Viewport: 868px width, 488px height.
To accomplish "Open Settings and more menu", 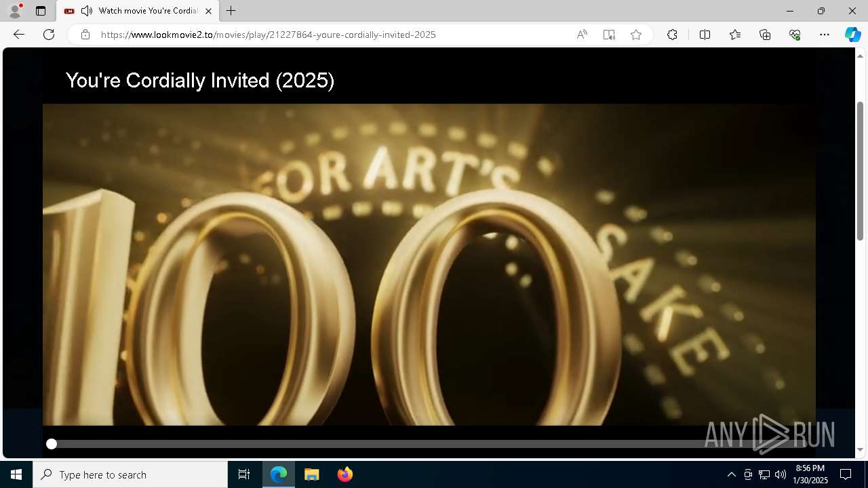I will click(825, 35).
